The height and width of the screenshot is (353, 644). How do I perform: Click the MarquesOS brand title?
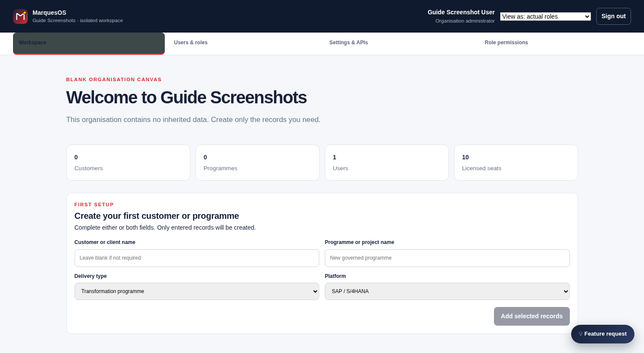tap(49, 13)
